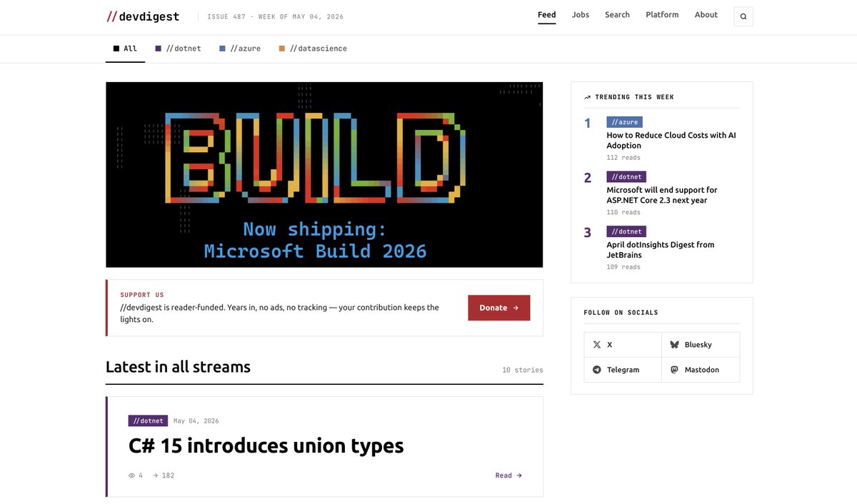Click the "112 reads" text

coord(623,158)
